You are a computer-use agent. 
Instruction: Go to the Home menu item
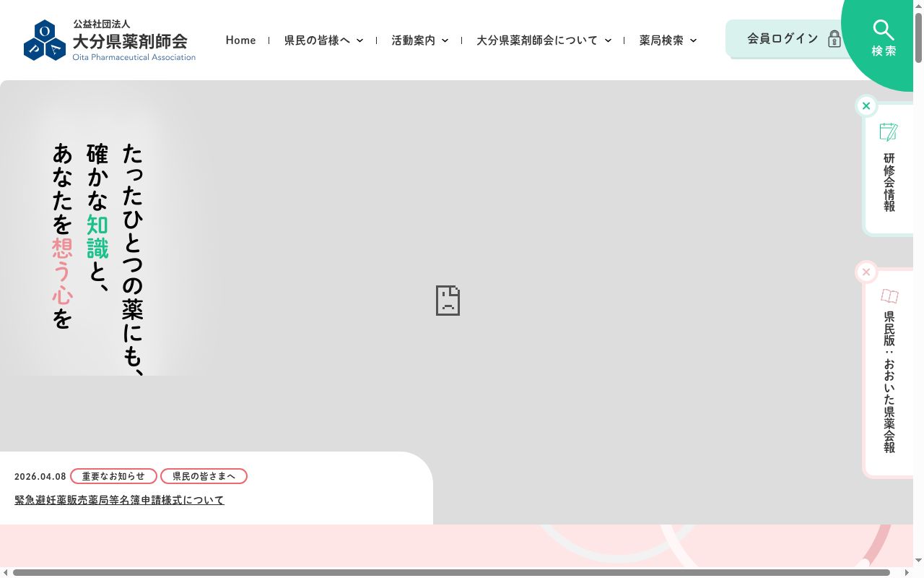240,40
